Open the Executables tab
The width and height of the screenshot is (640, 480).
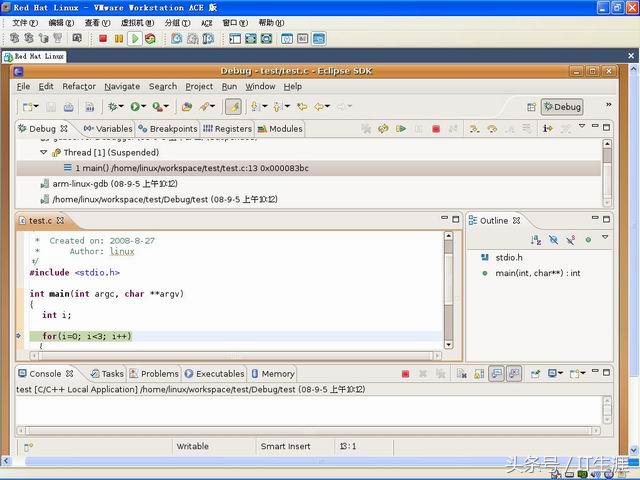(x=214, y=374)
